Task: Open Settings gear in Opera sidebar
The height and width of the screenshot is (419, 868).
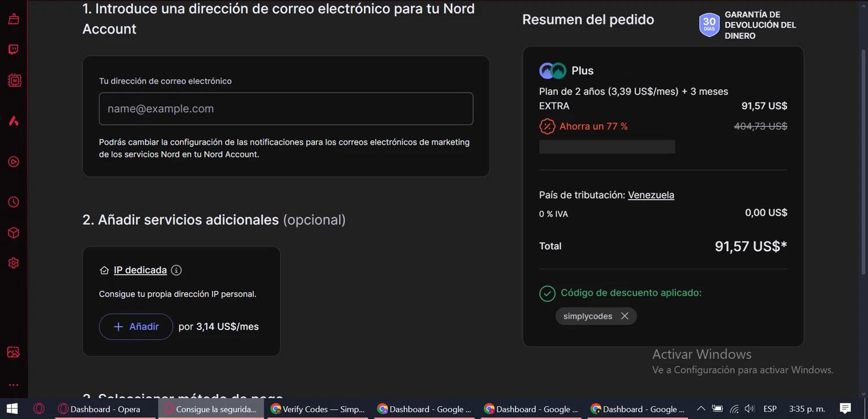Action: point(13,263)
